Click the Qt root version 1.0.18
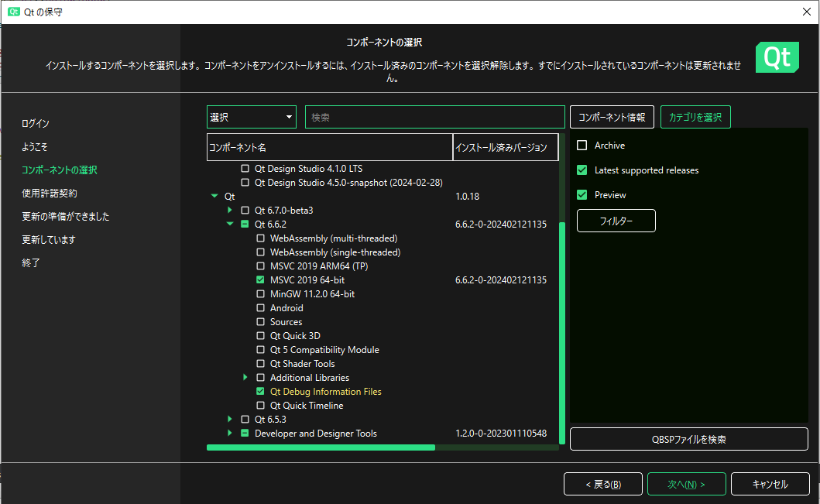Viewport: 820px width, 504px height. pyautogui.click(x=467, y=196)
